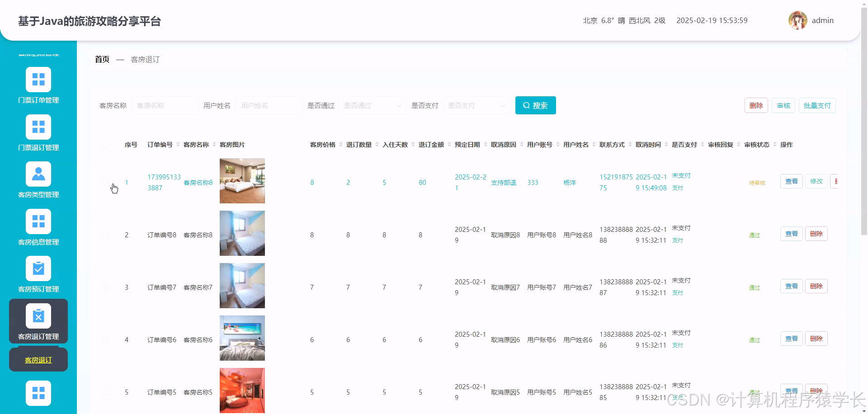Go to 首页 breadcrumb
Image resolution: width=868 pixels, height=414 pixels.
point(102,59)
